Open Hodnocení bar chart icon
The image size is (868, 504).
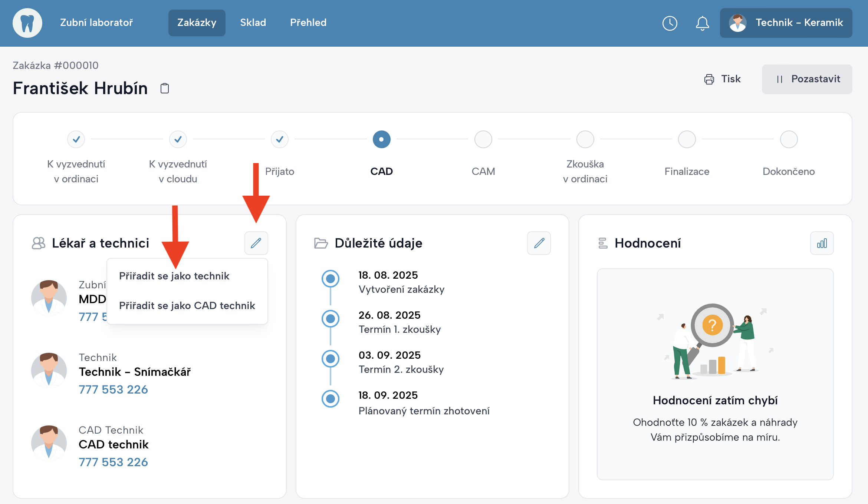tap(822, 243)
